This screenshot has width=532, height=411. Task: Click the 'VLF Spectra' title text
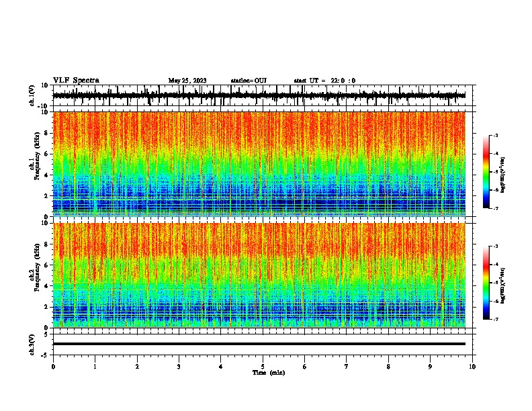point(76,81)
